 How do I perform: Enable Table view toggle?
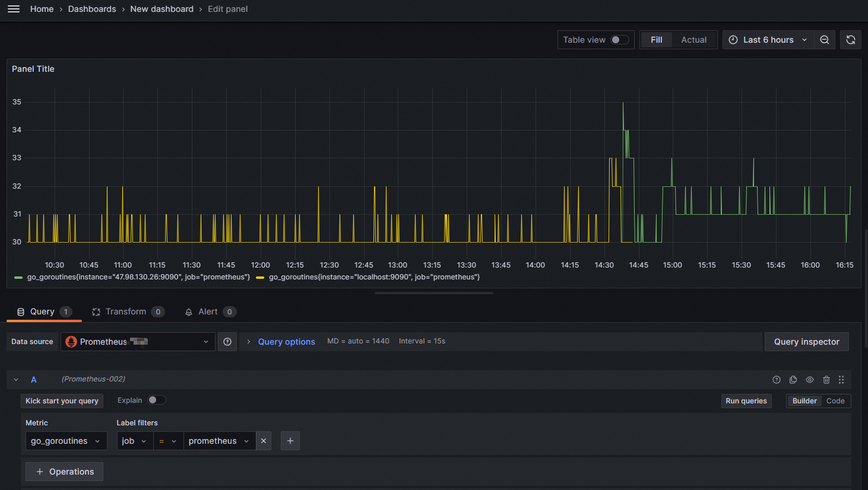[x=620, y=39]
